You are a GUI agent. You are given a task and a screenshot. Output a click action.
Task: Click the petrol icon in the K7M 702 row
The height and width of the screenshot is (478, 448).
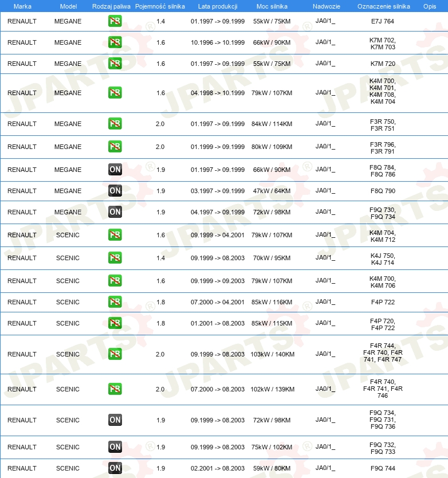pos(115,42)
